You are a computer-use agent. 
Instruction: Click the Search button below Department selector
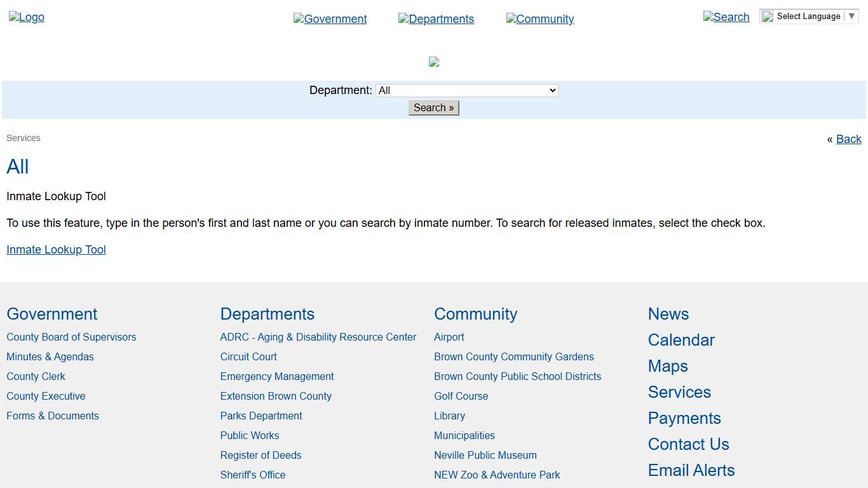point(433,107)
